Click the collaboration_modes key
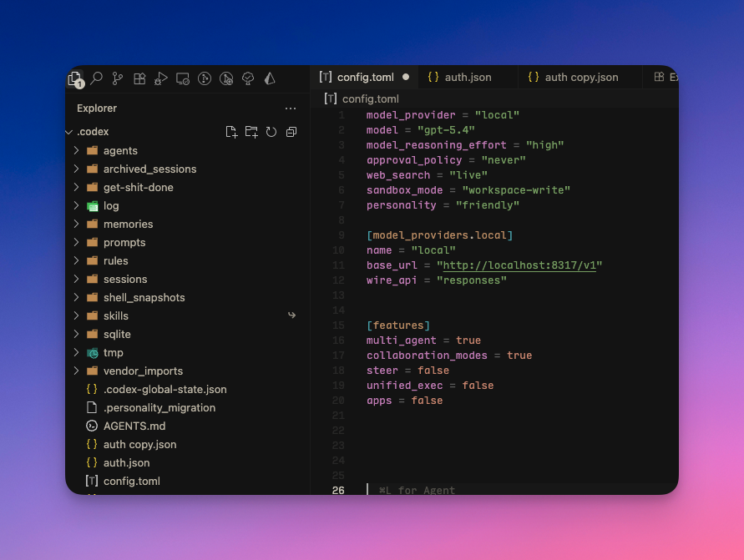Screen dimensions: 744x560 coord(427,356)
